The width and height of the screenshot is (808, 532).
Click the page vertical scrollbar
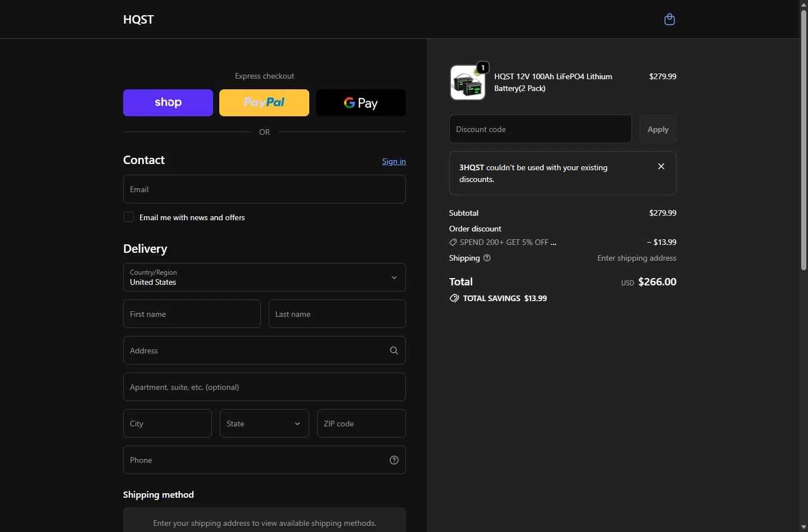point(804,140)
